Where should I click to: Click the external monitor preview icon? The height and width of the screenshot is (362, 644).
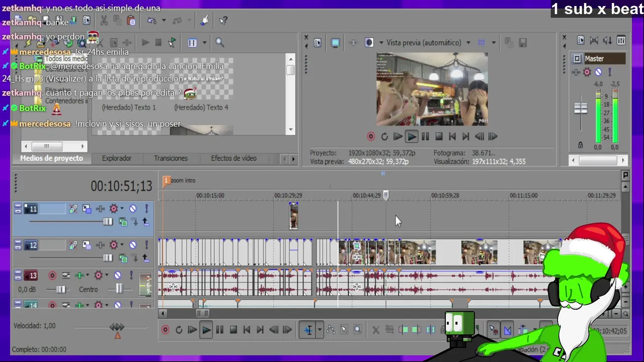[336, 43]
